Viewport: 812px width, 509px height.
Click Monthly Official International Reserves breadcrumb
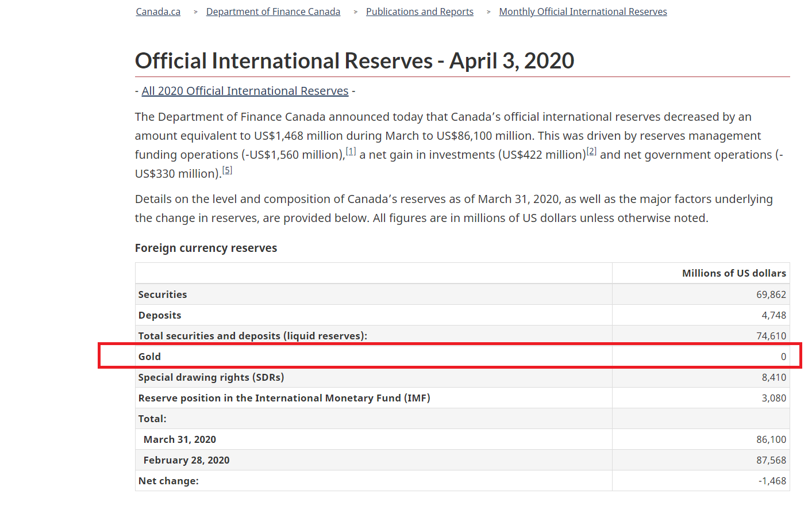(x=583, y=12)
